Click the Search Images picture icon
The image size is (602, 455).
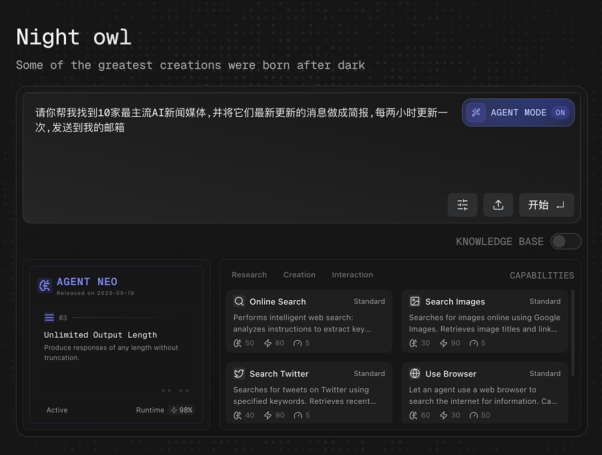click(415, 301)
